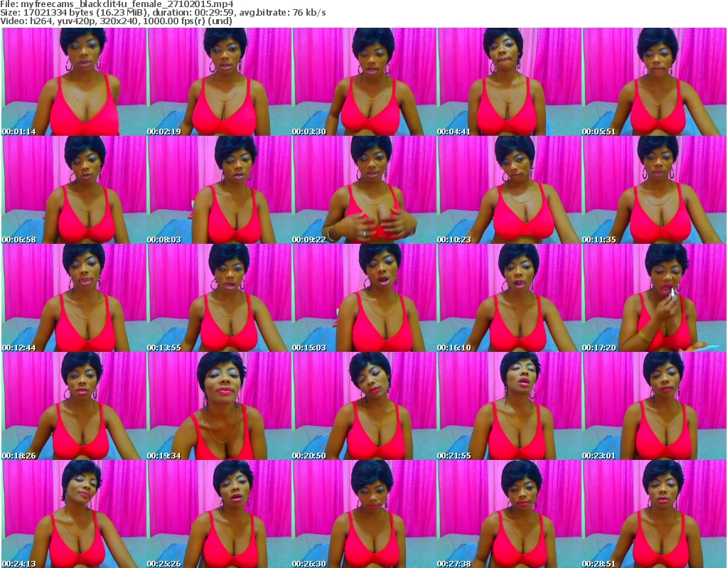View the frame at 00:26:30
Image resolution: width=728 pixels, height=568 pixels.
pos(364,514)
